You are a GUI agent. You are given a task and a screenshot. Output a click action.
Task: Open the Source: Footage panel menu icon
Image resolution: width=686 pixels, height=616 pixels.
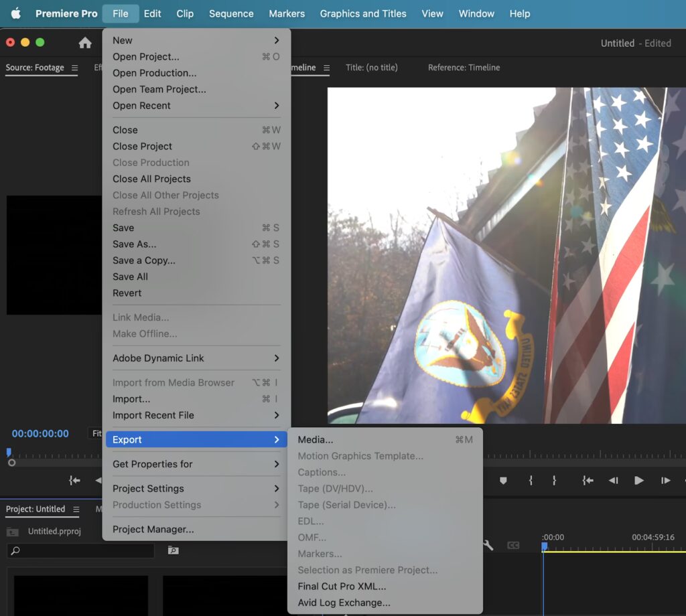coord(74,68)
